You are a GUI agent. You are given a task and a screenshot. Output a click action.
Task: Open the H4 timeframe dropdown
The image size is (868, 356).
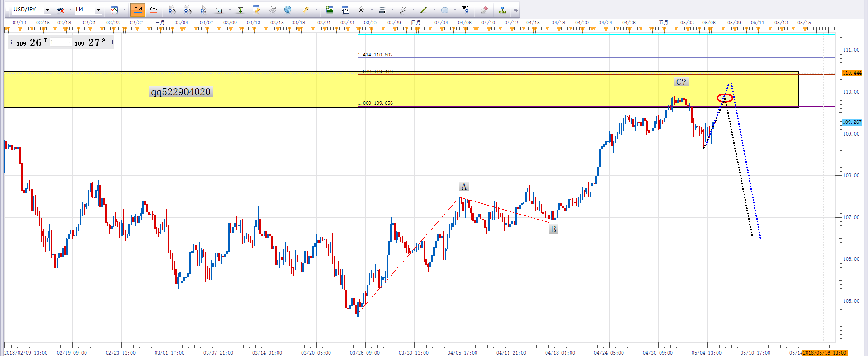tap(98, 10)
